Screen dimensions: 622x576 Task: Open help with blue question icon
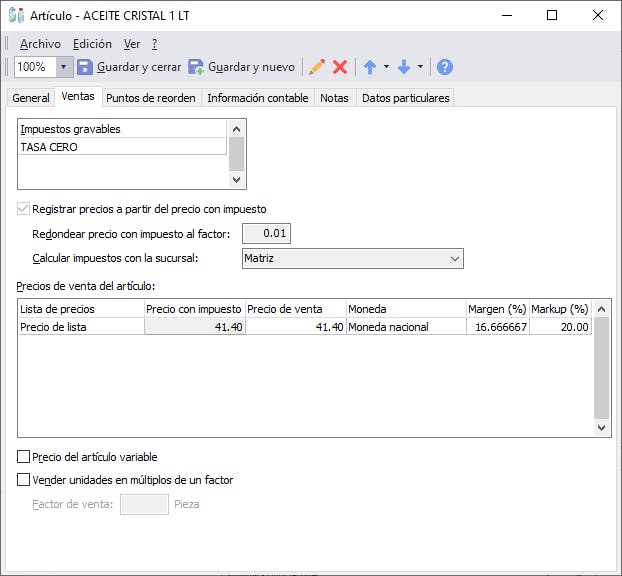445,67
